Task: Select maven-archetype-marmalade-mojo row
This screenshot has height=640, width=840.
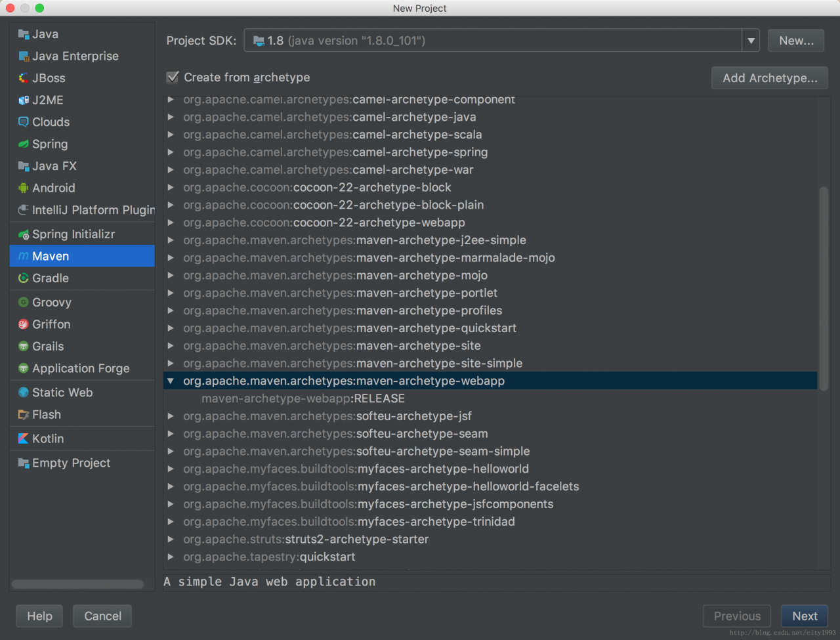Action: pyautogui.click(x=490, y=258)
